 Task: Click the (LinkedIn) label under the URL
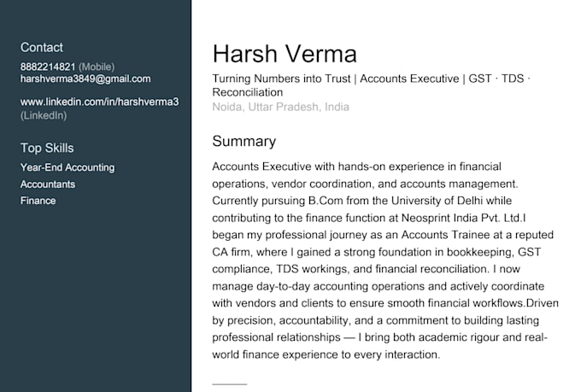tap(44, 115)
